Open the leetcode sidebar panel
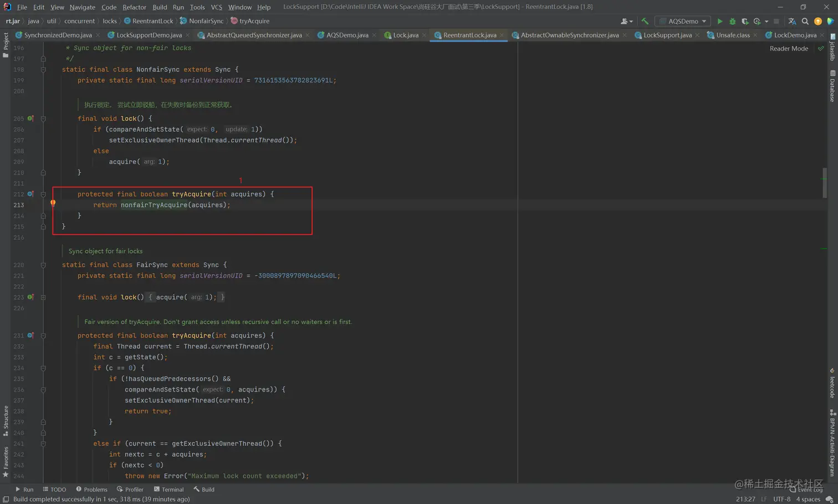The width and height of the screenshot is (838, 504). [x=832, y=383]
